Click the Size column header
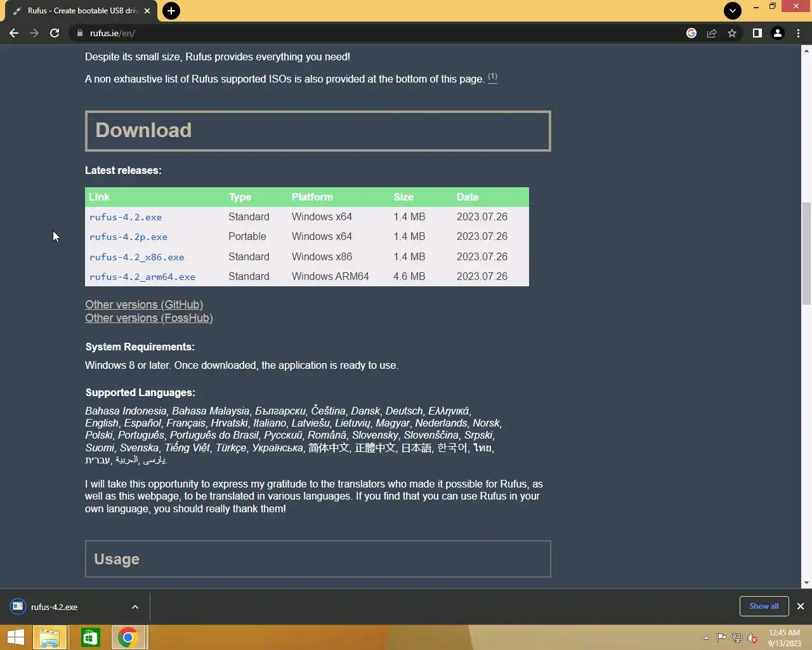The width and height of the screenshot is (812, 650). tap(403, 197)
